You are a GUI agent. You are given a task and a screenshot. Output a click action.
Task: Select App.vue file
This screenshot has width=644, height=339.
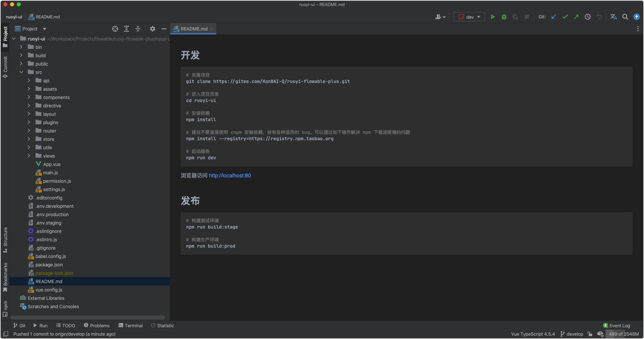[52, 164]
